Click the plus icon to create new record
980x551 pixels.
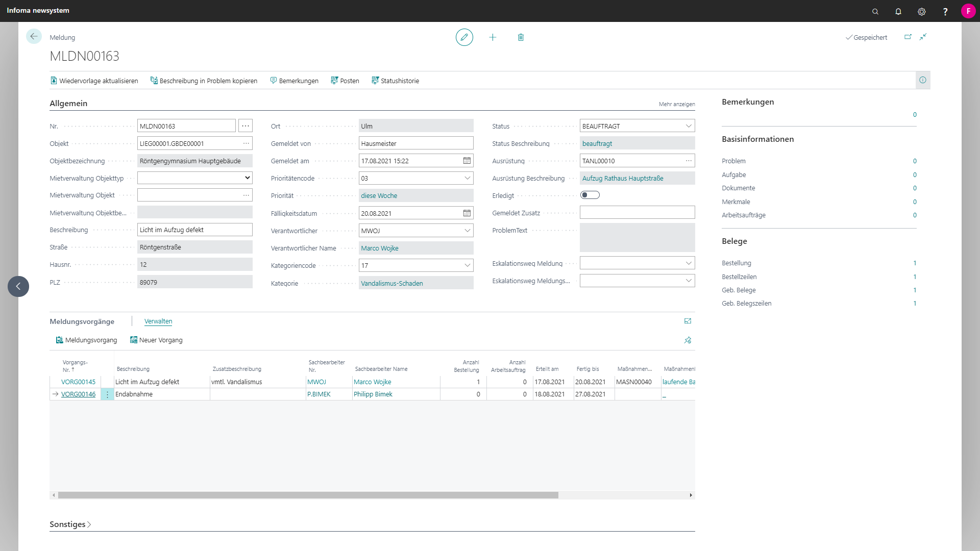(493, 37)
